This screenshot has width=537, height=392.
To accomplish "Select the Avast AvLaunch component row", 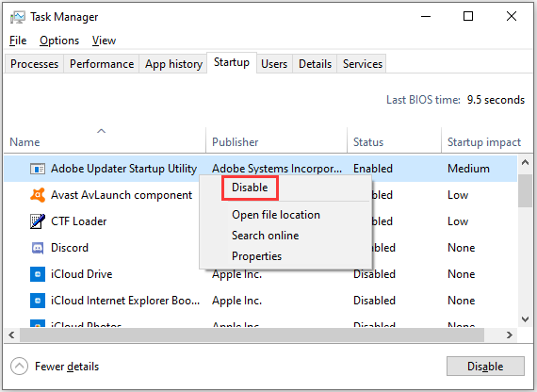I will (x=261, y=195).
